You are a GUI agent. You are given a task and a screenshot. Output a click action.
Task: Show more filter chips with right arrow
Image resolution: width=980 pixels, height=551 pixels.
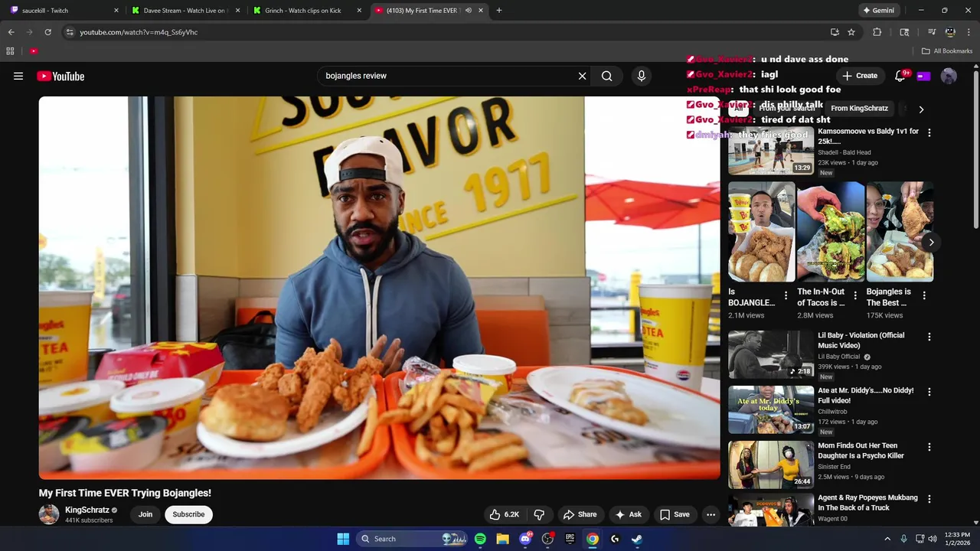[x=921, y=109]
